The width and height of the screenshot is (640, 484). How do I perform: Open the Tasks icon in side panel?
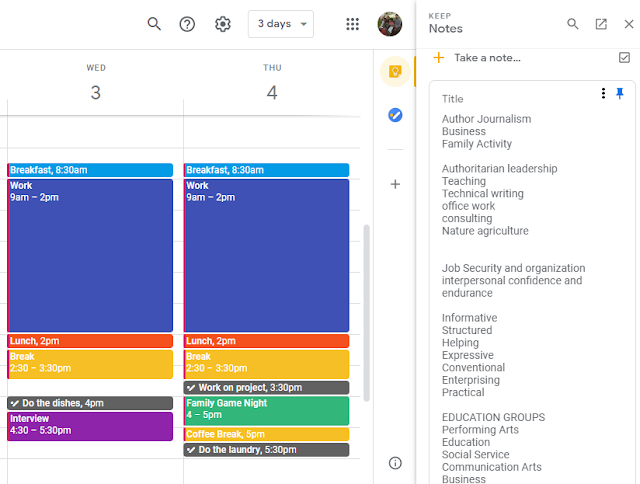point(395,115)
